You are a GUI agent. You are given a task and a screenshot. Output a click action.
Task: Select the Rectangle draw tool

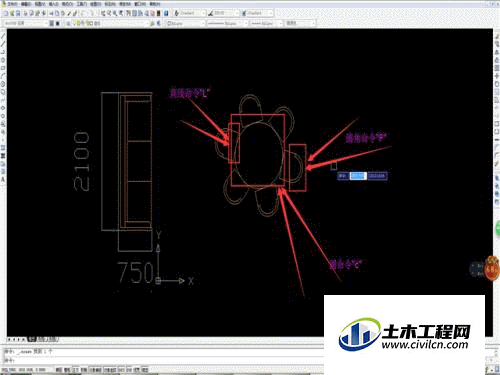(x=3, y=68)
